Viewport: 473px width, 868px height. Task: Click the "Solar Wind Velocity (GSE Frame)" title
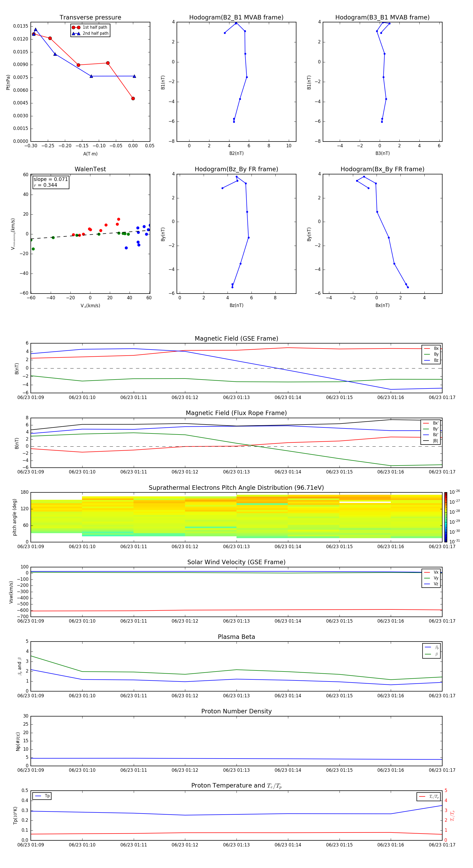236,562
